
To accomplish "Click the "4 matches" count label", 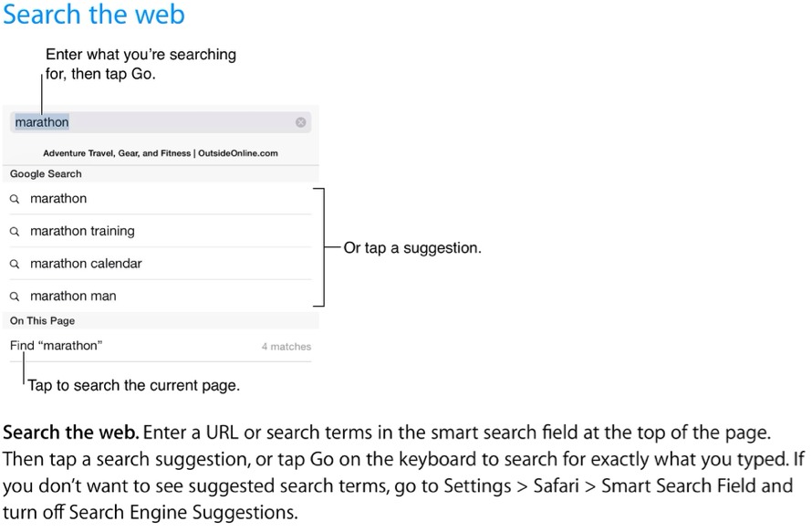I will coord(286,347).
